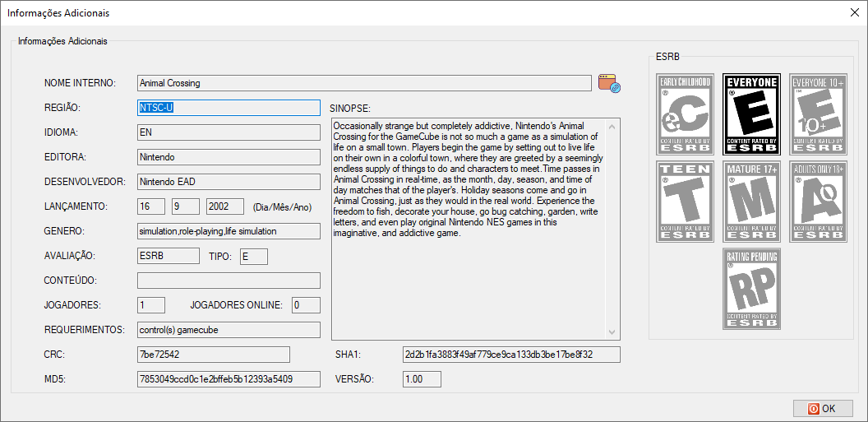
Task: Click the Editora field showing Nintendo
Action: (x=229, y=157)
